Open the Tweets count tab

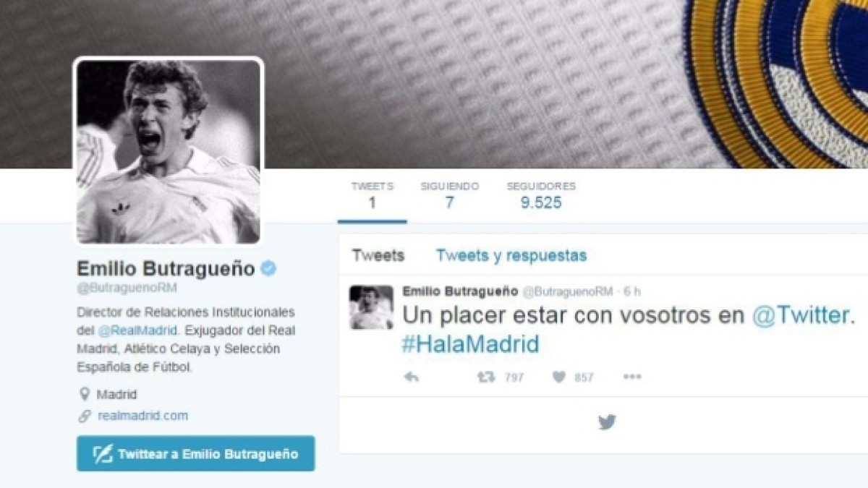(x=372, y=195)
